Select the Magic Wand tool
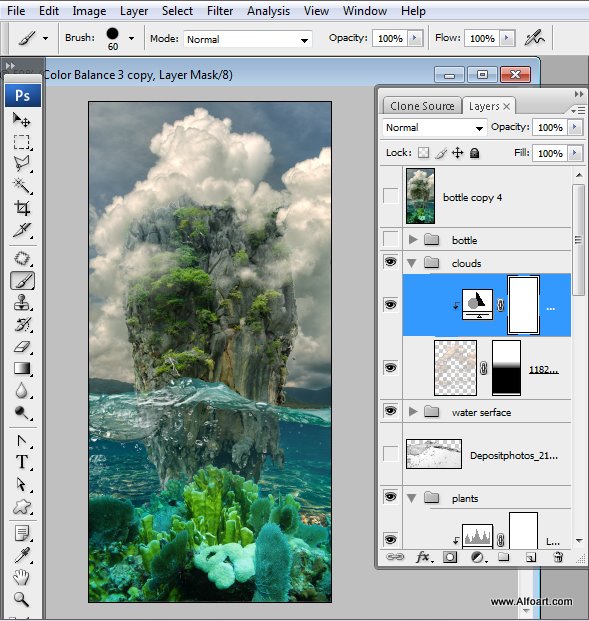Viewport: 589px width, 621px height. (22, 185)
